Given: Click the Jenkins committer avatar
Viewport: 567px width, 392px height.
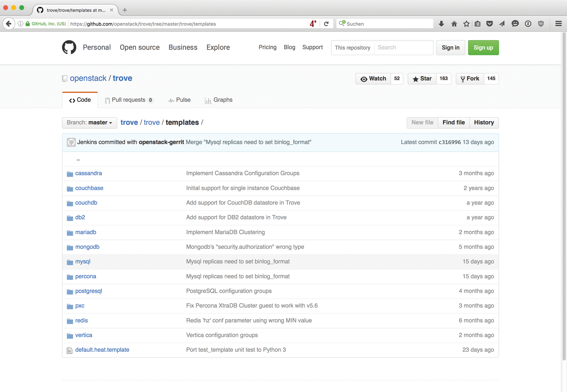Looking at the screenshot, I should point(71,142).
